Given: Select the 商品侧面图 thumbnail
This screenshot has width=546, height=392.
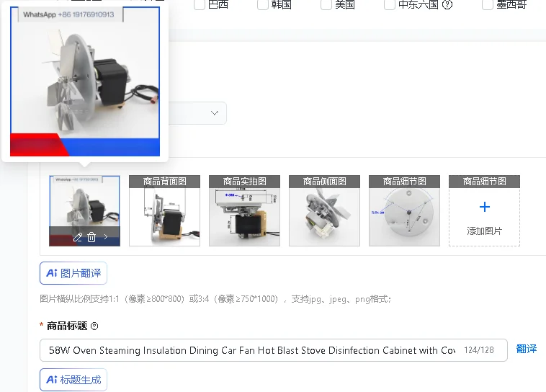Looking at the screenshot, I should pyautogui.click(x=325, y=211).
